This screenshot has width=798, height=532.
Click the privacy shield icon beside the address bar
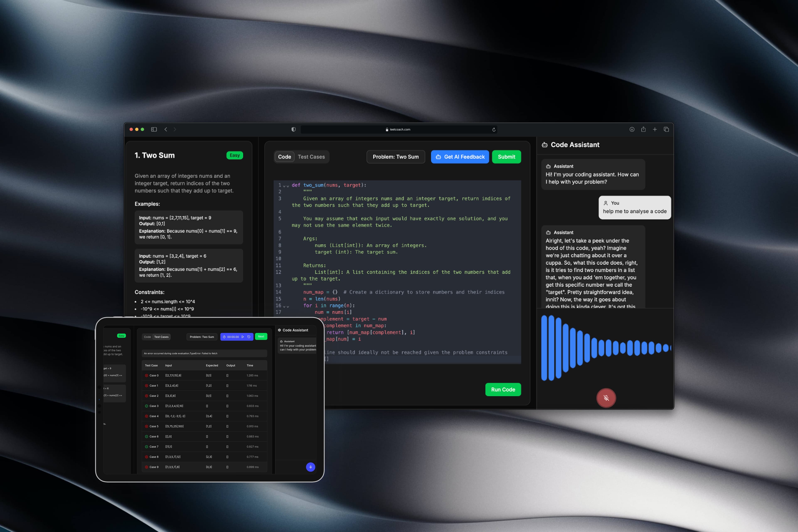coord(293,129)
